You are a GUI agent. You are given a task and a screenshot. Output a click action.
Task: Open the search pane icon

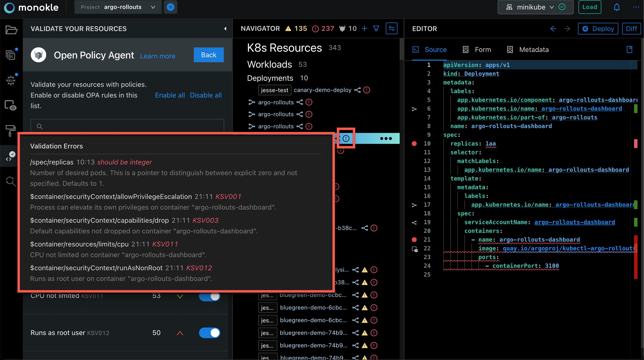[x=10, y=181]
